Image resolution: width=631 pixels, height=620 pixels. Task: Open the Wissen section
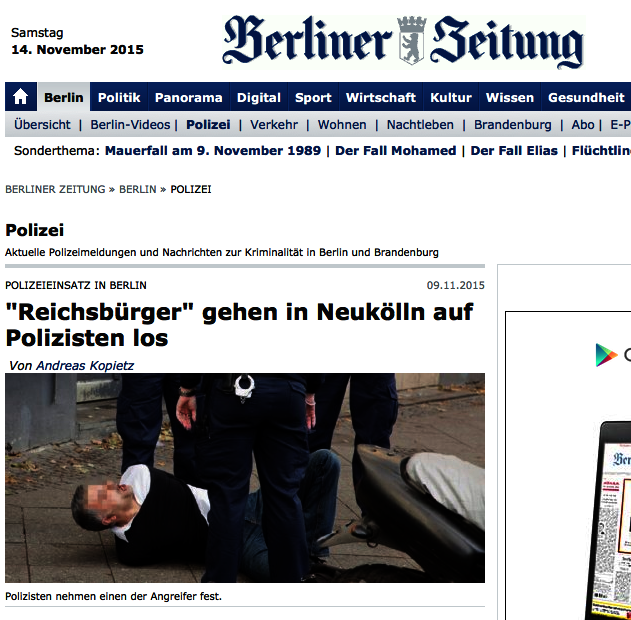pos(509,97)
